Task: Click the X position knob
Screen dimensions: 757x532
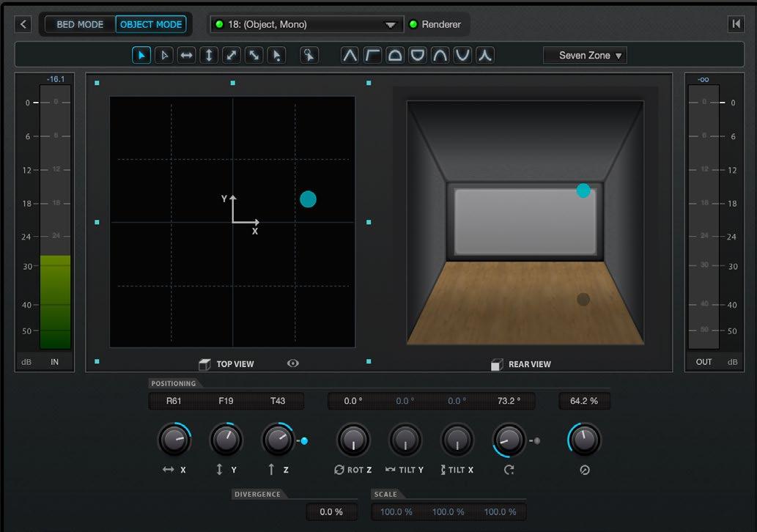Action: tap(174, 440)
